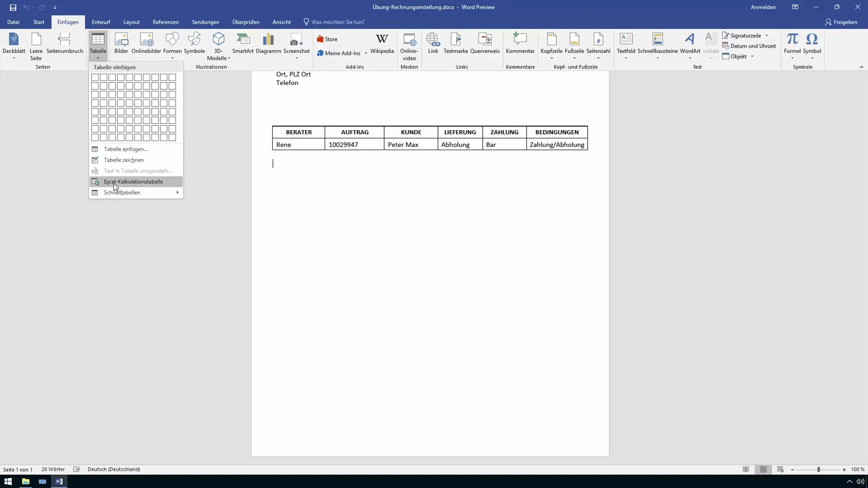868x488 pixels.
Task: Insert a Seitenumbruch page break
Action: [x=65, y=44]
